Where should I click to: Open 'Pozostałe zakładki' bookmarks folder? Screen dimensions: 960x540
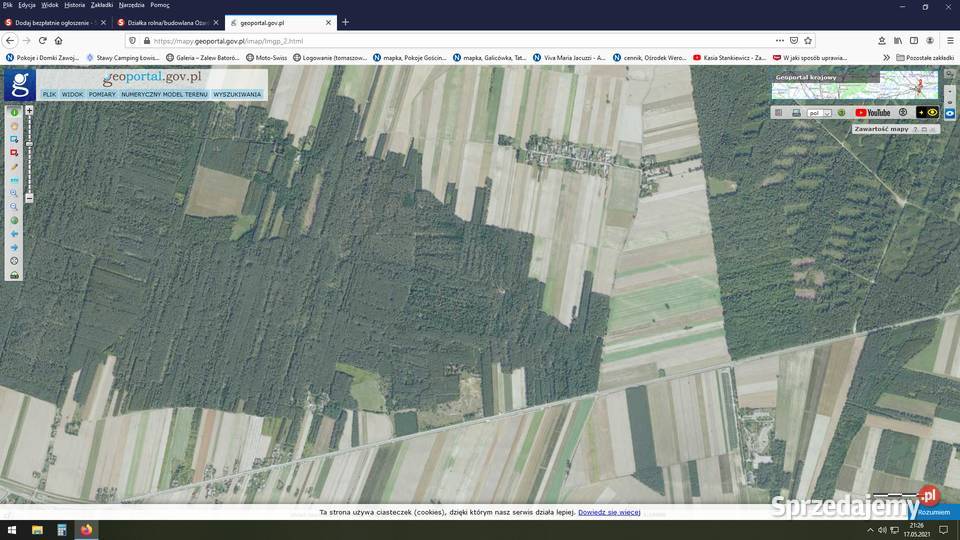(925, 58)
